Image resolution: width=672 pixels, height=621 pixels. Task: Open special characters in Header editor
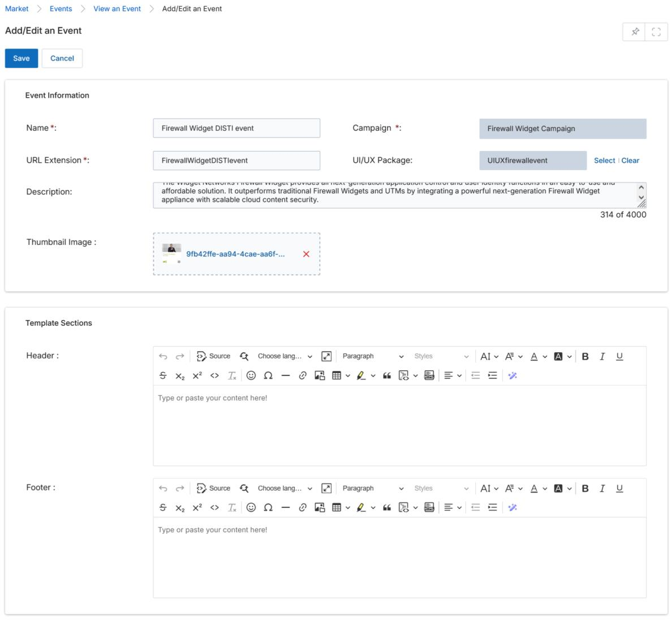[268, 376]
